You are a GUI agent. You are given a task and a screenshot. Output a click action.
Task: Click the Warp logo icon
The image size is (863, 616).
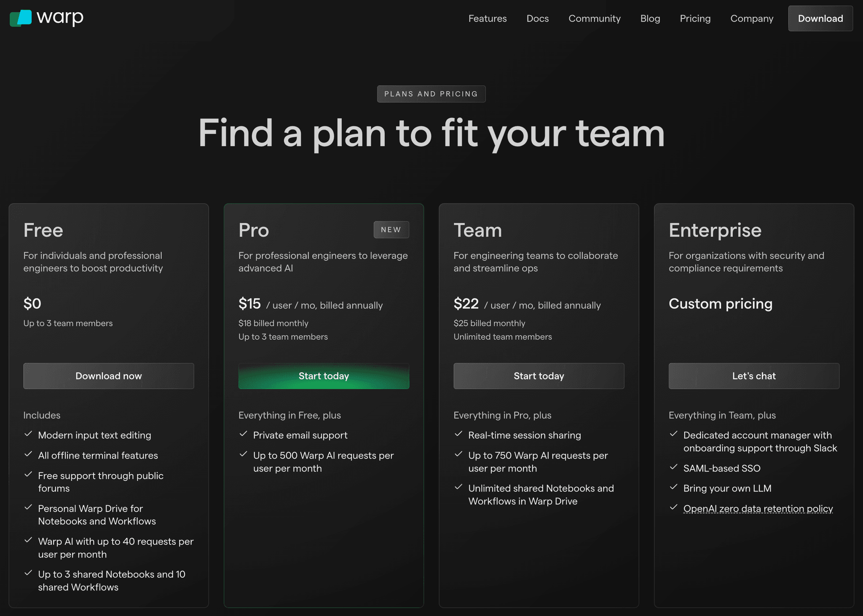pos(21,18)
